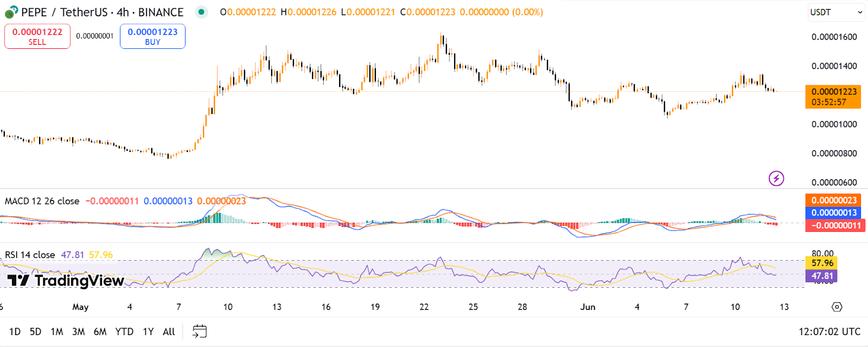The width and height of the screenshot is (868, 347).
Task: Select the 1D time range
Action: 15,331
